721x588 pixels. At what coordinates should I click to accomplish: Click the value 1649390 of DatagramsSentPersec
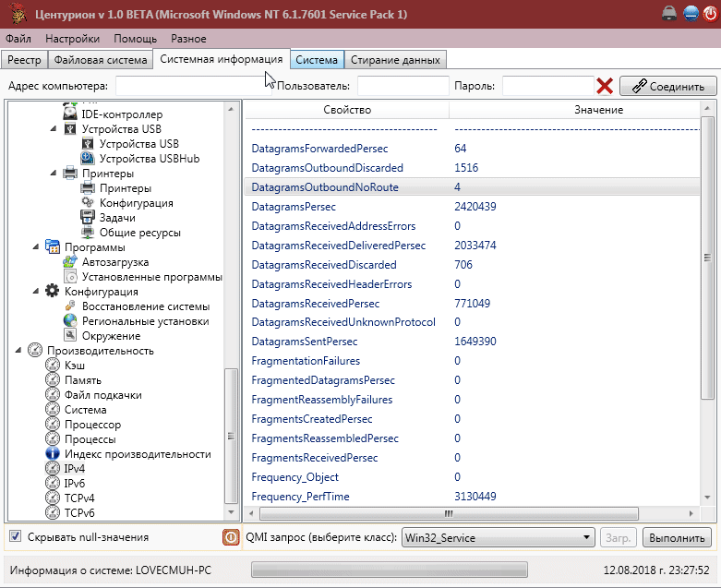[x=475, y=342]
